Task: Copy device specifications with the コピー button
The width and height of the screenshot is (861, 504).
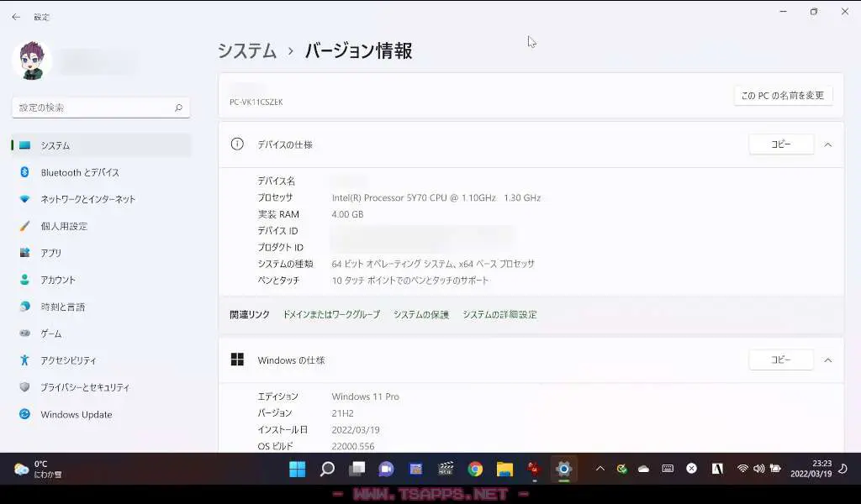Action: (780, 144)
